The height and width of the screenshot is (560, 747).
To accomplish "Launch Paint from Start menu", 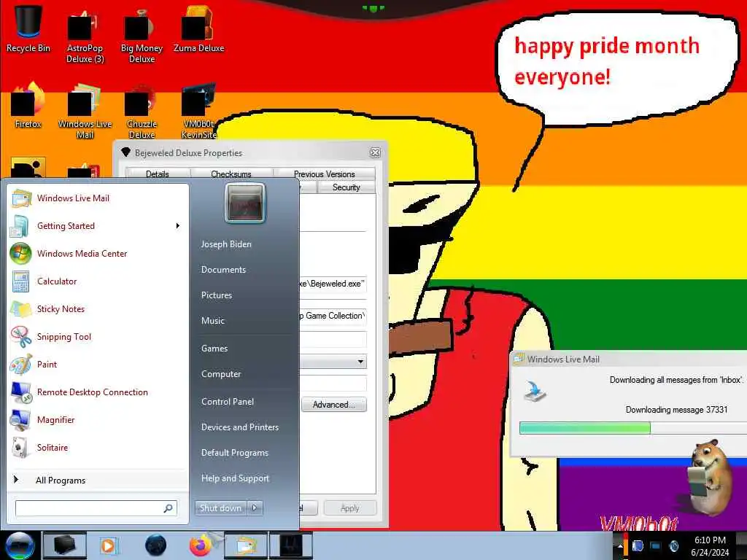I will [98, 365].
